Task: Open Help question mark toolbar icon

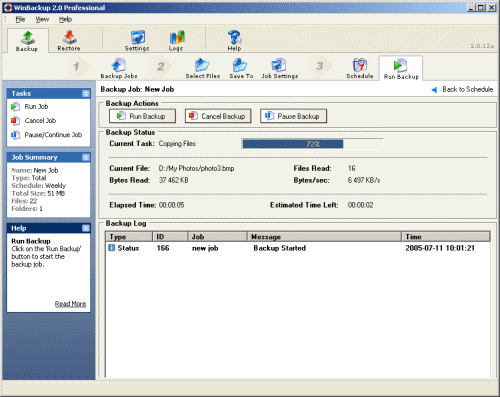Action: click(235, 41)
